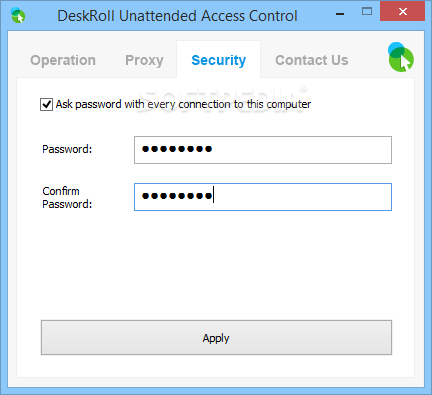Select the Security tab

click(x=219, y=60)
